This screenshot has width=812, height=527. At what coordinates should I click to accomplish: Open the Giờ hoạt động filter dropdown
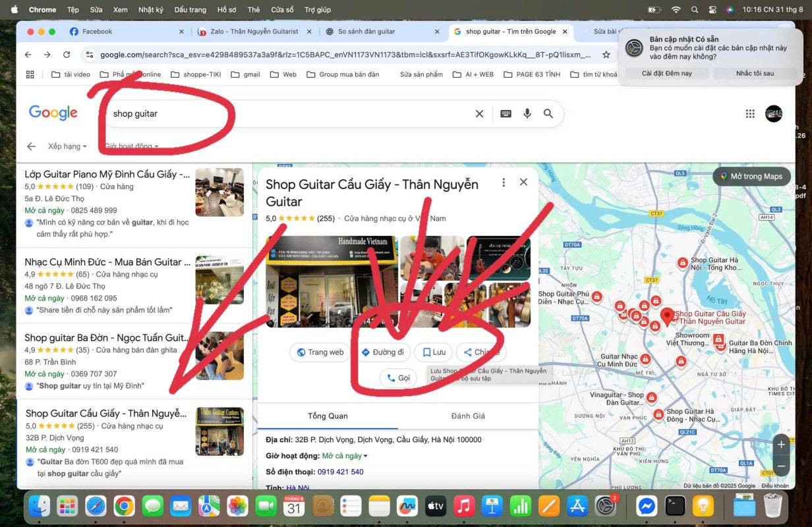[132, 146]
